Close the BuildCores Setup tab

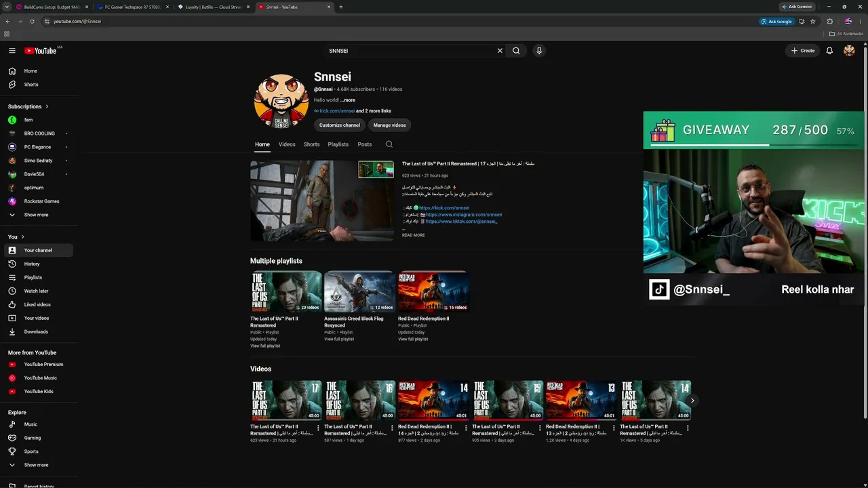[x=87, y=7]
